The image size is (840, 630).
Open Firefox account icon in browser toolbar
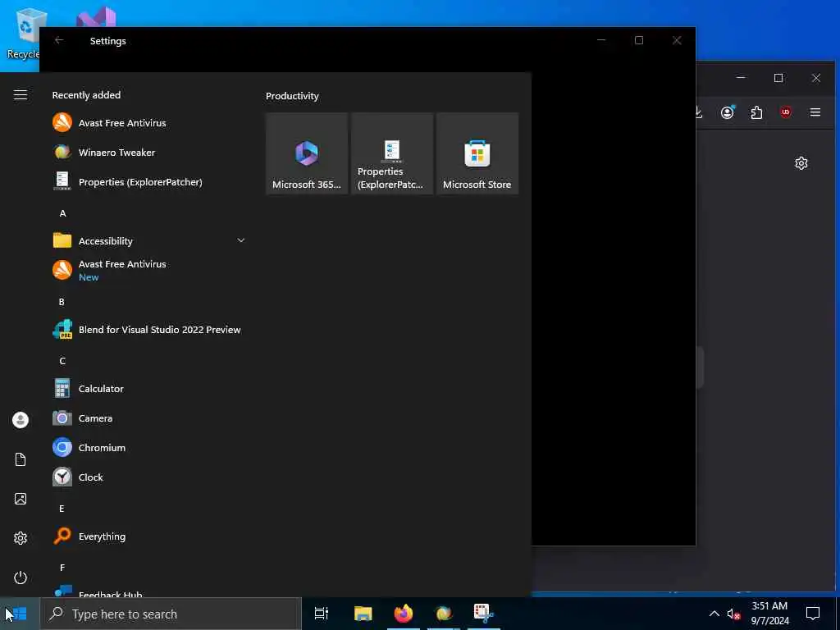pos(728,112)
